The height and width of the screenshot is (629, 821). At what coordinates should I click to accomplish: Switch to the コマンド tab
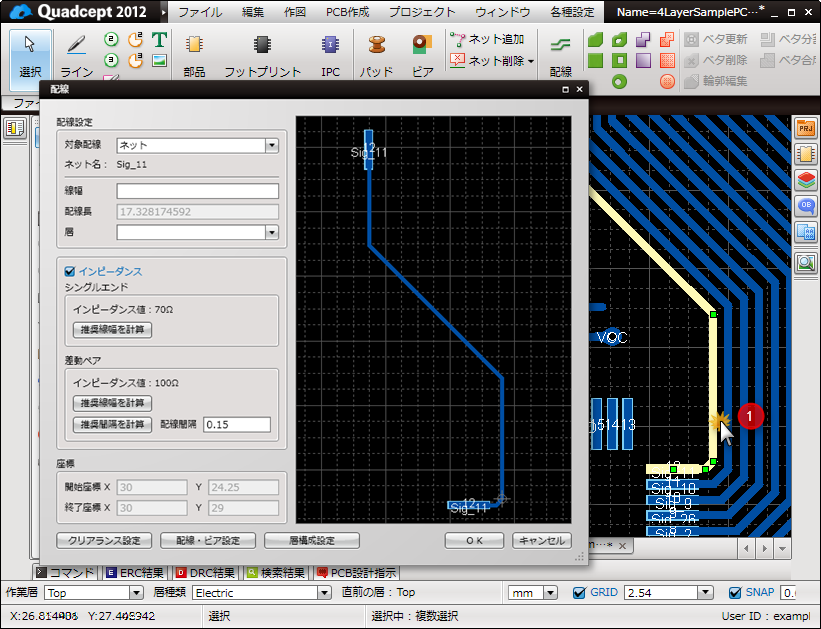pos(65,573)
